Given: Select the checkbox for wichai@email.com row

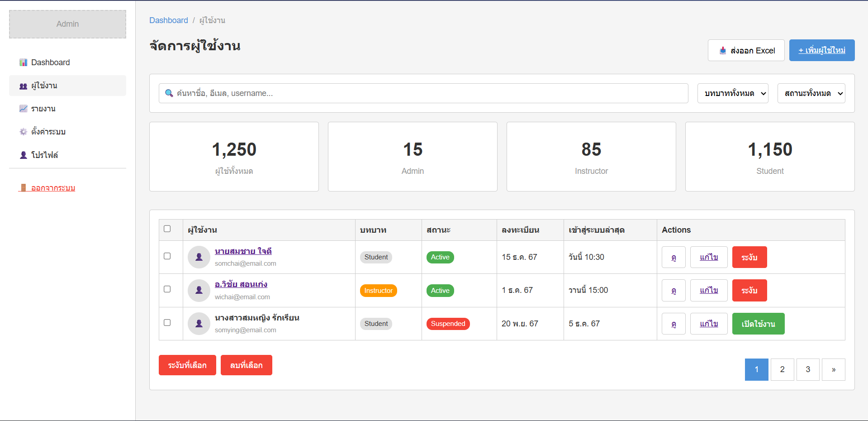Looking at the screenshot, I should pos(167,289).
